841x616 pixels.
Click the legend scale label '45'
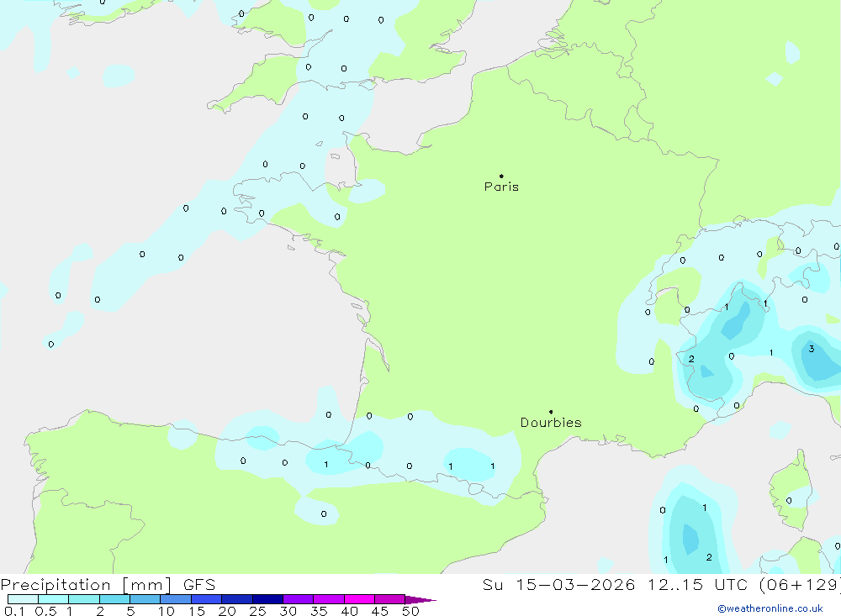pyautogui.click(x=380, y=611)
